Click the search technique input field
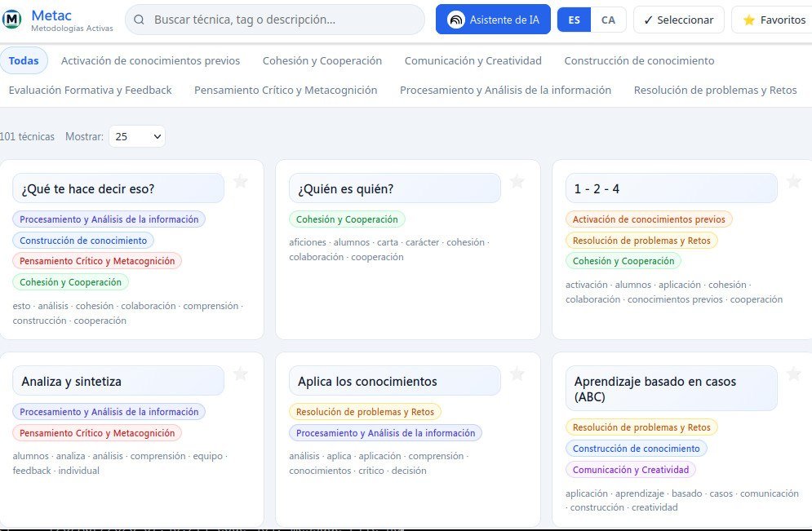This screenshot has height=531, width=812. click(275, 20)
